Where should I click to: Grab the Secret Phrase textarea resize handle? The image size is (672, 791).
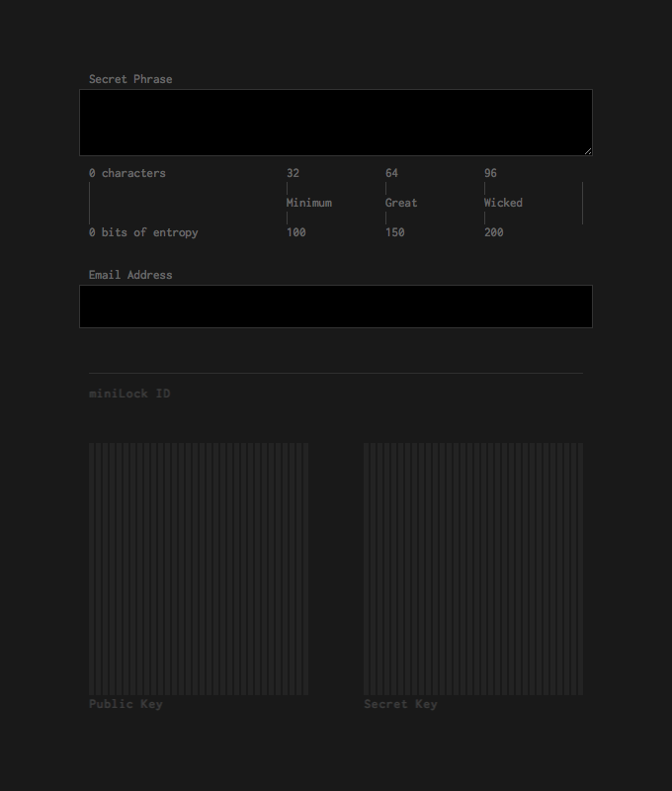point(588,151)
